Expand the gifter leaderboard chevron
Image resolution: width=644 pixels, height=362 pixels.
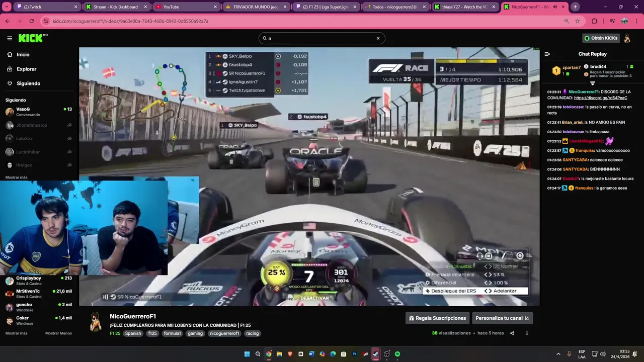tap(593, 82)
